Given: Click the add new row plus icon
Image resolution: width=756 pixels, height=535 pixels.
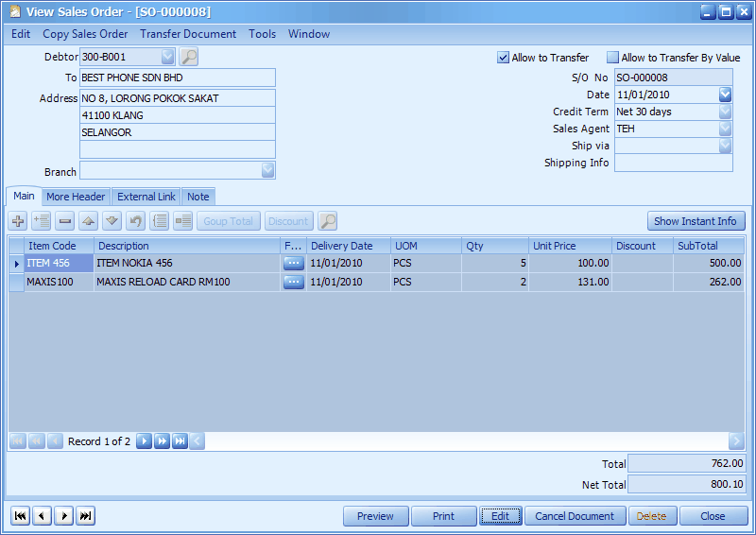Looking at the screenshot, I should pyautogui.click(x=18, y=221).
